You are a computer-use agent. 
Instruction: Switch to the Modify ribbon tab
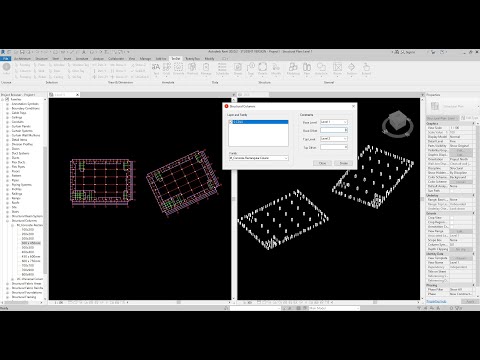pos(210,59)
